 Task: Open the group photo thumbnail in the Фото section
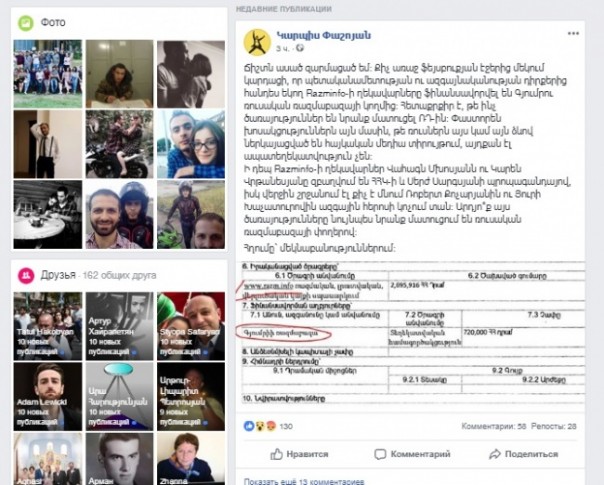pos(48,74)
